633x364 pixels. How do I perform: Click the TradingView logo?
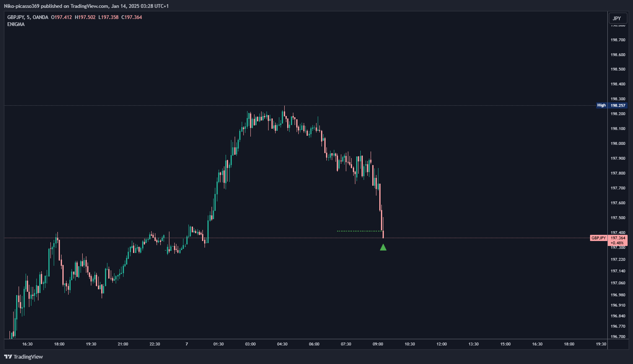click(x=24, y=357)
